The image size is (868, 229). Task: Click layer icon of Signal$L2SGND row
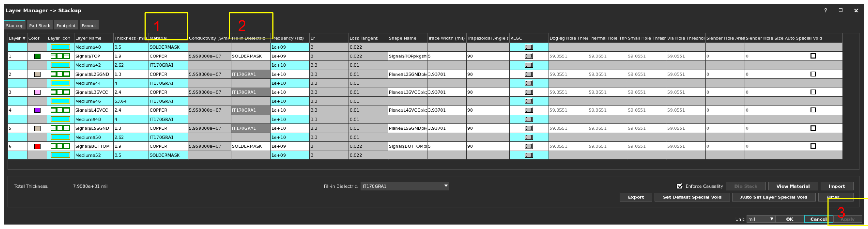[60, 74]
